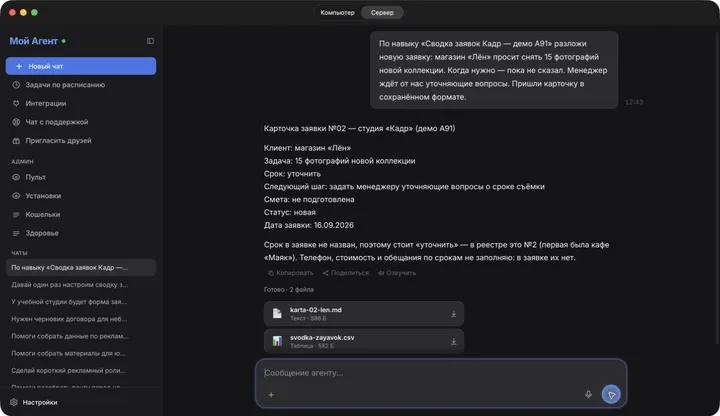Open chat Нужен черновик договора
This screenshot has width=720, height=416.
pyautogui.click(x=81, y=319)
